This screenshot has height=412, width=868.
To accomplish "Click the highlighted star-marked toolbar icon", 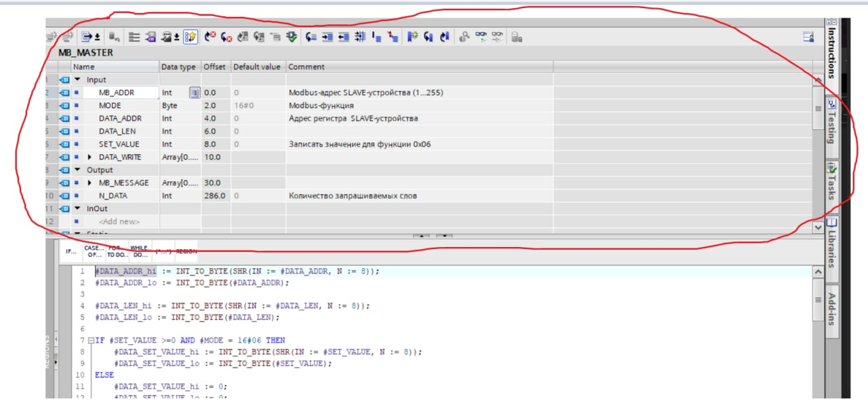I will (191, 38).
